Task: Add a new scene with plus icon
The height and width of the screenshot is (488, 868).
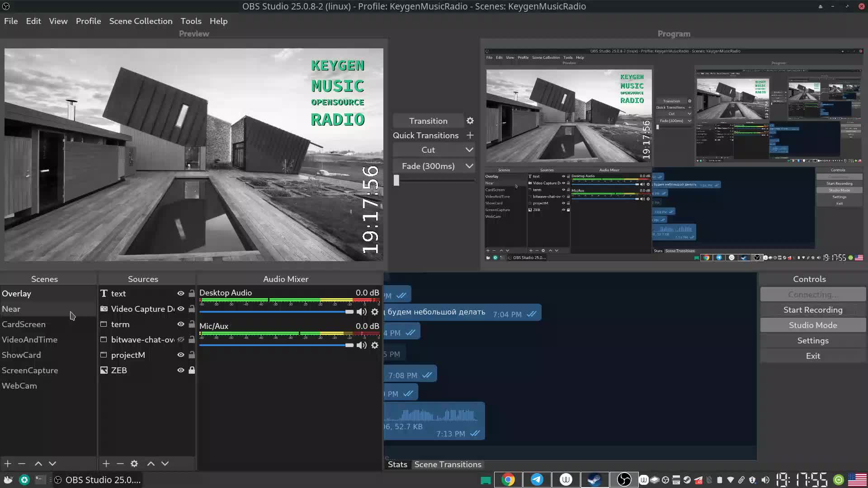Action: 8,463
